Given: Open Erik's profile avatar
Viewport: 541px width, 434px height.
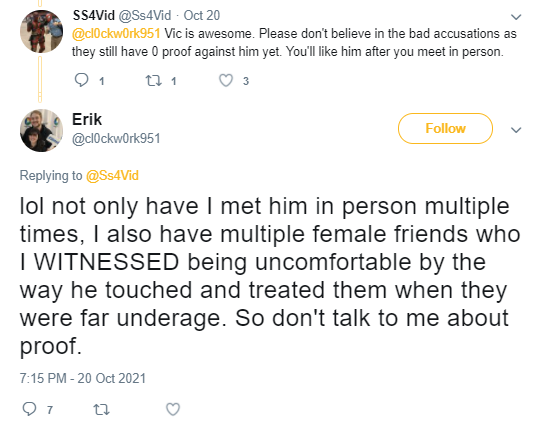Looking at the screenshot, I should [x=41, y=130].
